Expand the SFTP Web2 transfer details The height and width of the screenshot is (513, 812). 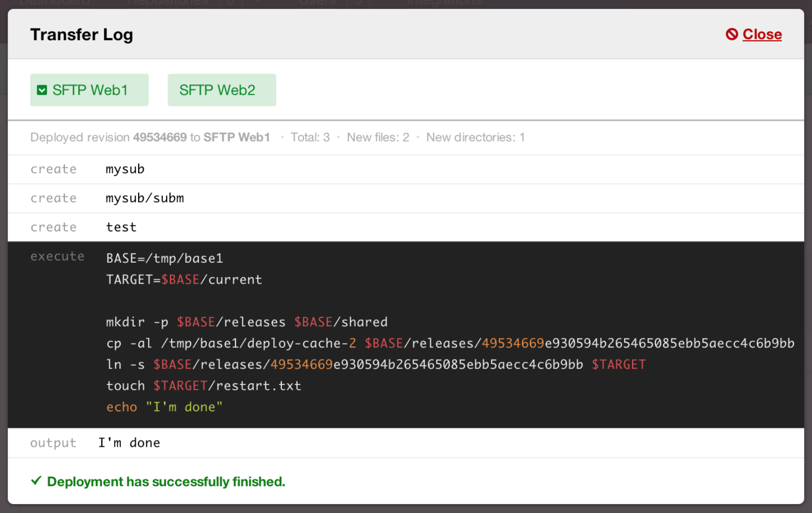click(x=221, y=90)
